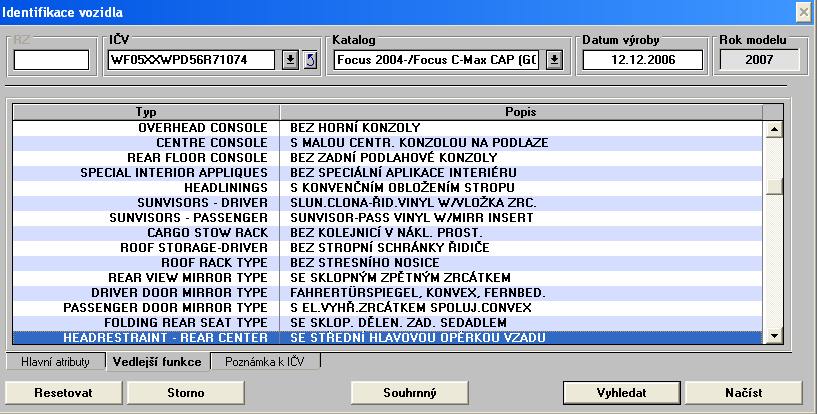Click the Typ column header
The width and height of the screenshot is (818, 414).
[146, 112]
